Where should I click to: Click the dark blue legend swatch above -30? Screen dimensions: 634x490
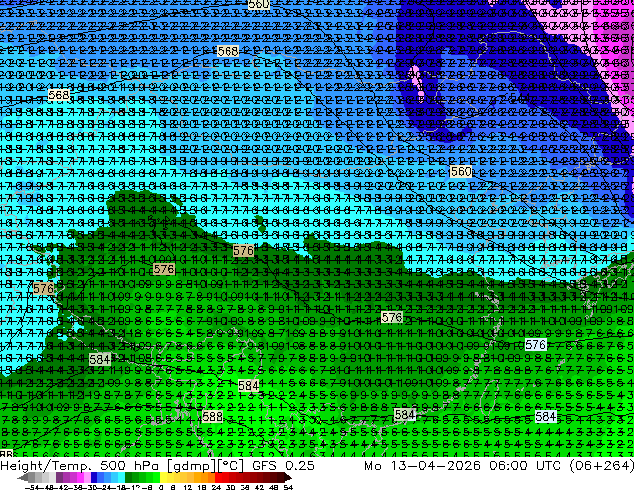94,478
